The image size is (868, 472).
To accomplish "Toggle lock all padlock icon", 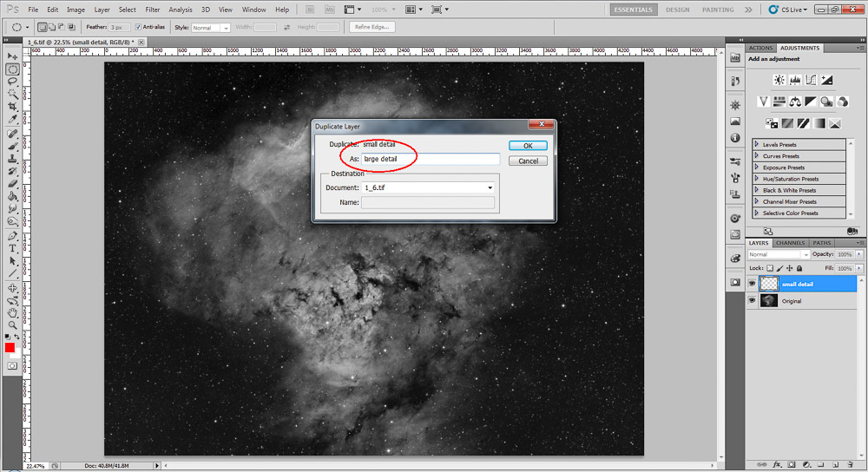I will tap(799, 268).
